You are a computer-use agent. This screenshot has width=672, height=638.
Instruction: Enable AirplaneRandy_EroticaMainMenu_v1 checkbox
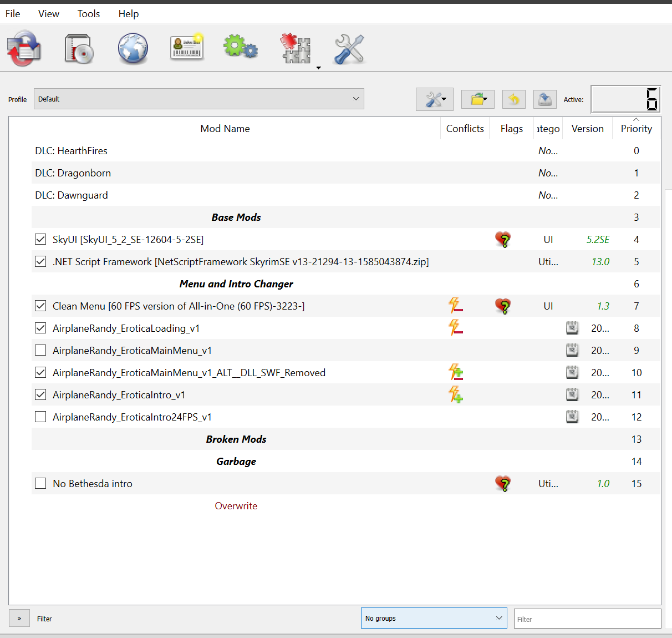click(x=40, y=350)
